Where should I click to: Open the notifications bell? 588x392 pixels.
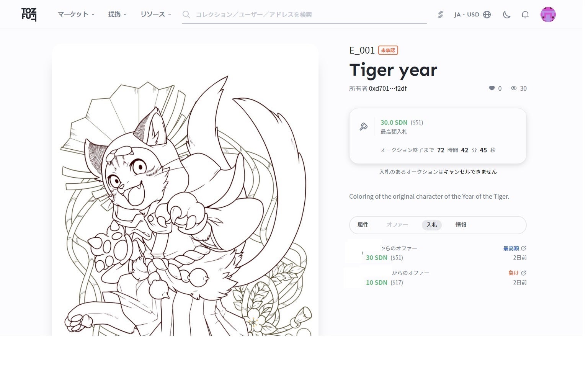[525, 15]
